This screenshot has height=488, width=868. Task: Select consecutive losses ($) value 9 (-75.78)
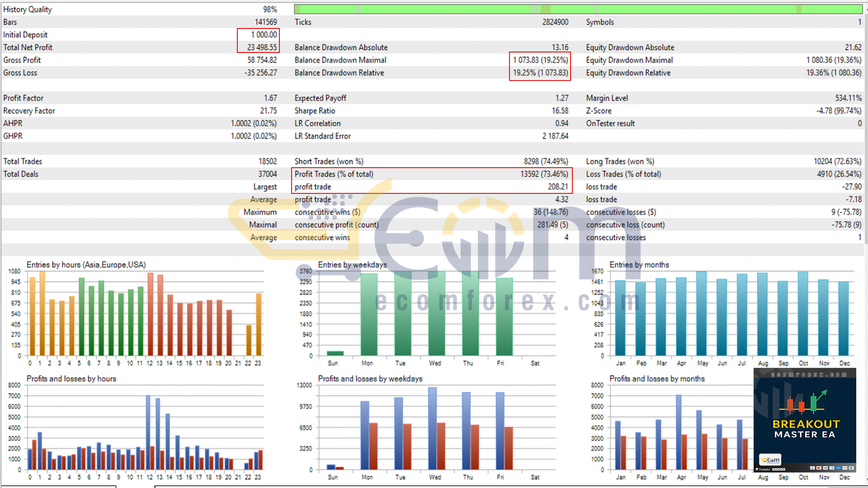[x=847, y=212]
